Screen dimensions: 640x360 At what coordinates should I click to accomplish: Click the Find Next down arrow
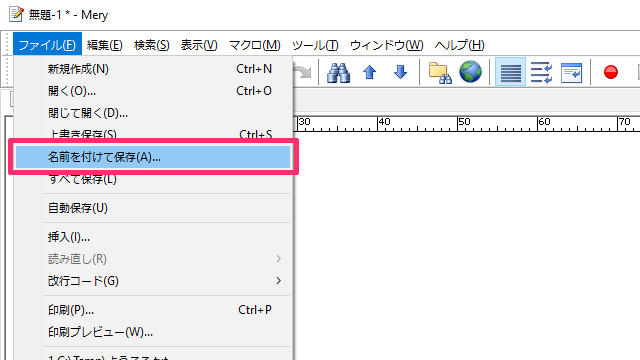(400, 72)
